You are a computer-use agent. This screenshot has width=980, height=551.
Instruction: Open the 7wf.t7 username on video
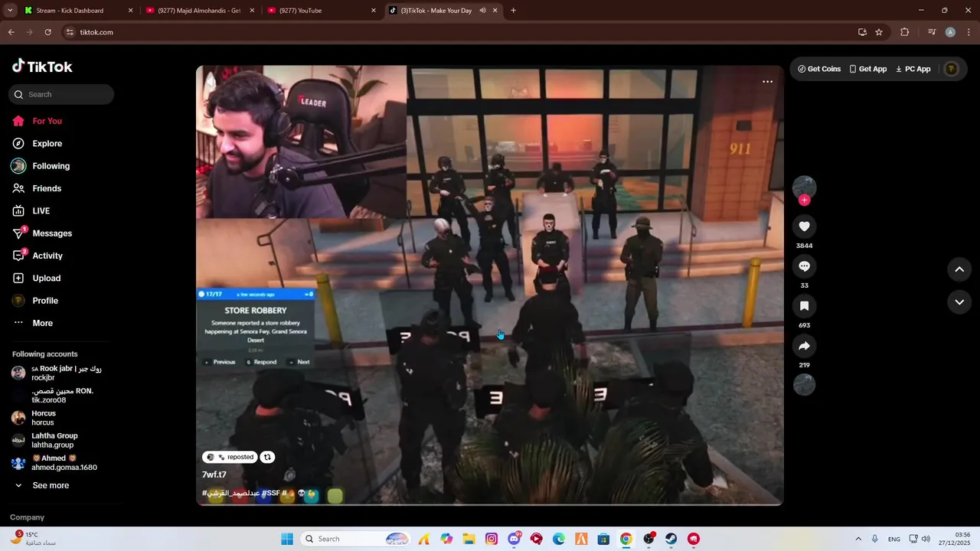214,474
